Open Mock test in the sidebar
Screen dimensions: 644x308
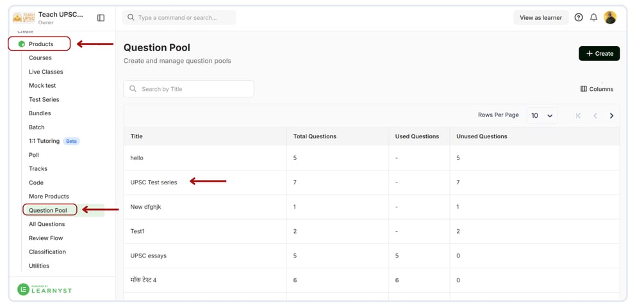coord(42,85)
